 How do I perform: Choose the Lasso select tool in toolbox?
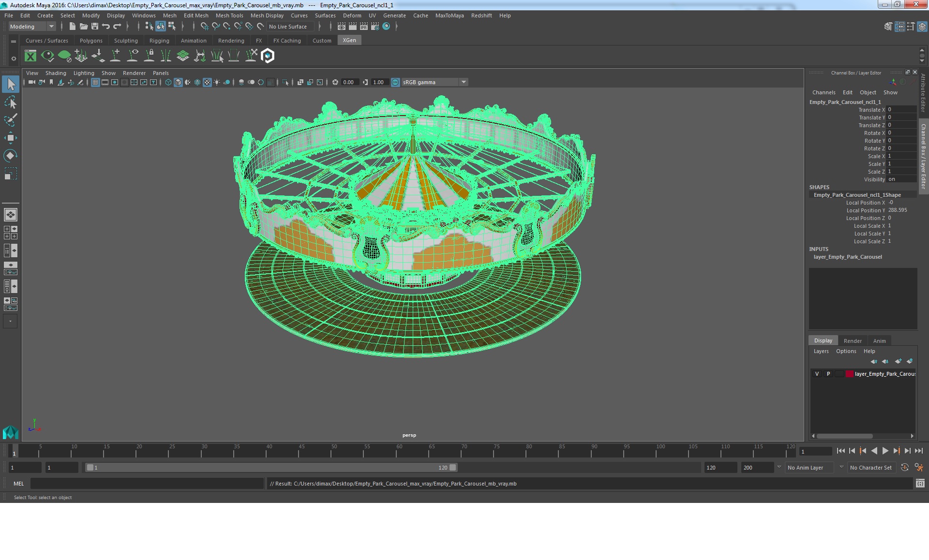tap(10, 102)
